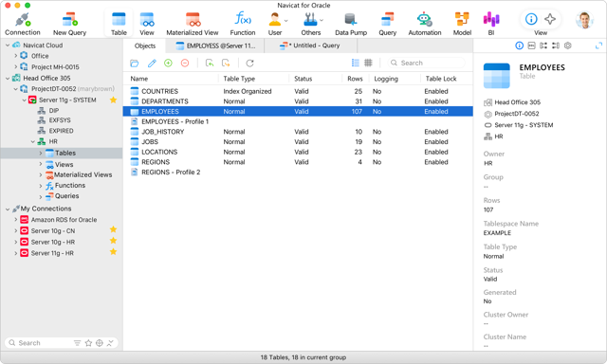The image size is (607, 364).
Task: Show the DDL tab icon in the right pane
Action: pos(531,45)
